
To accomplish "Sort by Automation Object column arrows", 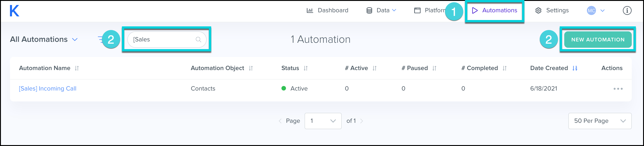I will tap(251, 68).
